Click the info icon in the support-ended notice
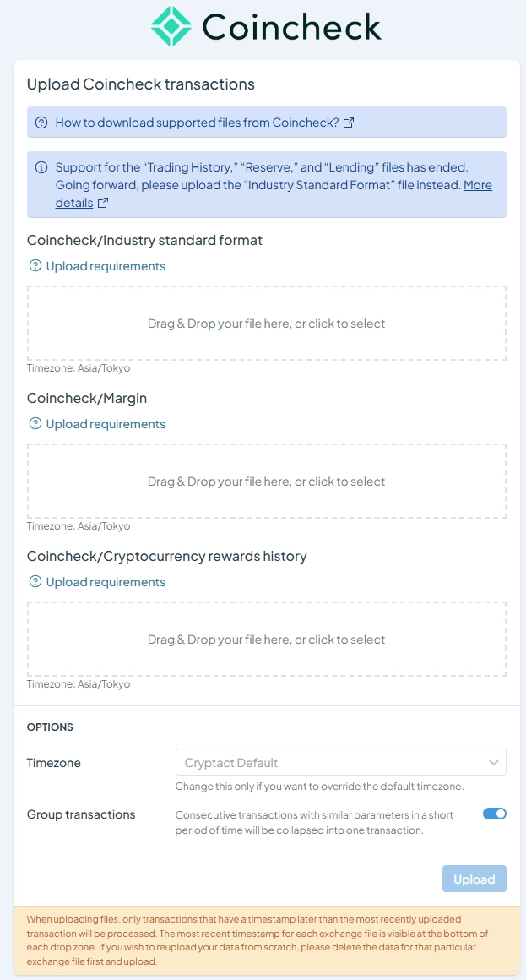526x980 pixels. 41,167
